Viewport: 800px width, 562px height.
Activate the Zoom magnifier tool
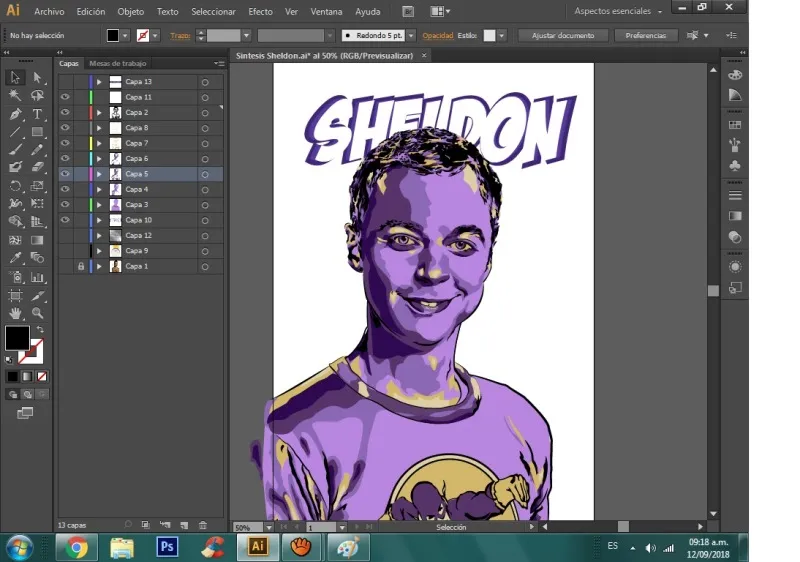pos(37,313)
